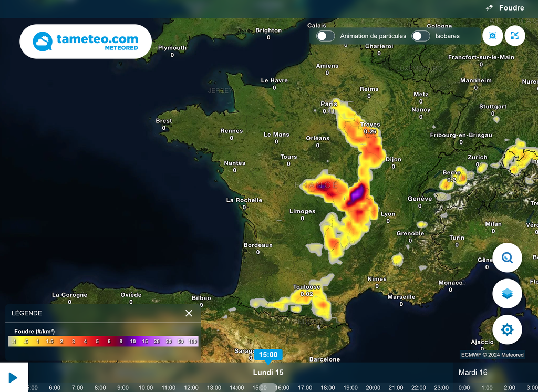Close the Légende panel

189,313
